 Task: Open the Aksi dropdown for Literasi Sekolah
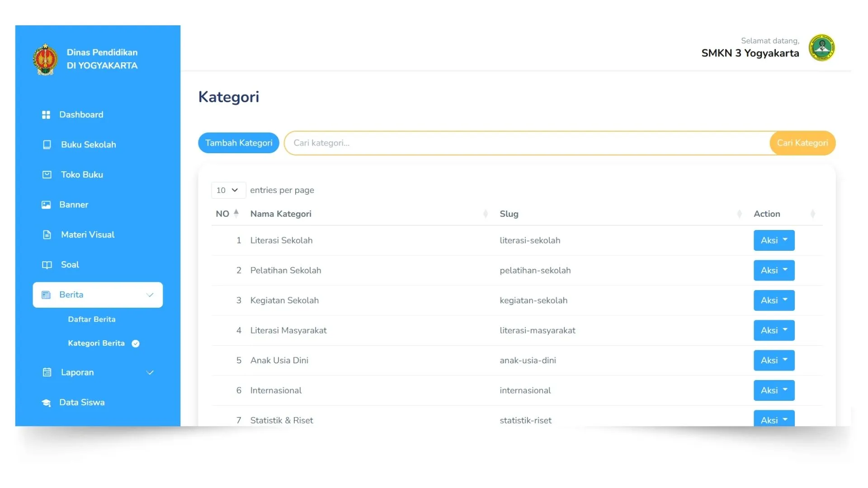point(773,240)
